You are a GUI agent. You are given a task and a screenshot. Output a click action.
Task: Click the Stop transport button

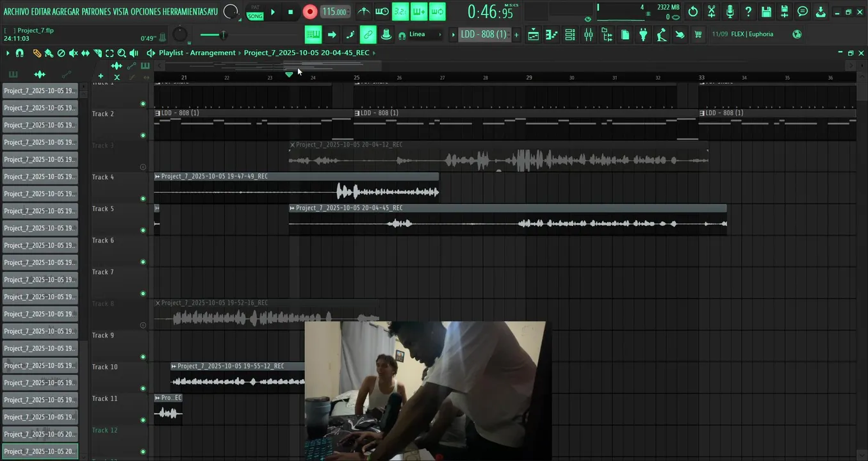coord(290,12)
